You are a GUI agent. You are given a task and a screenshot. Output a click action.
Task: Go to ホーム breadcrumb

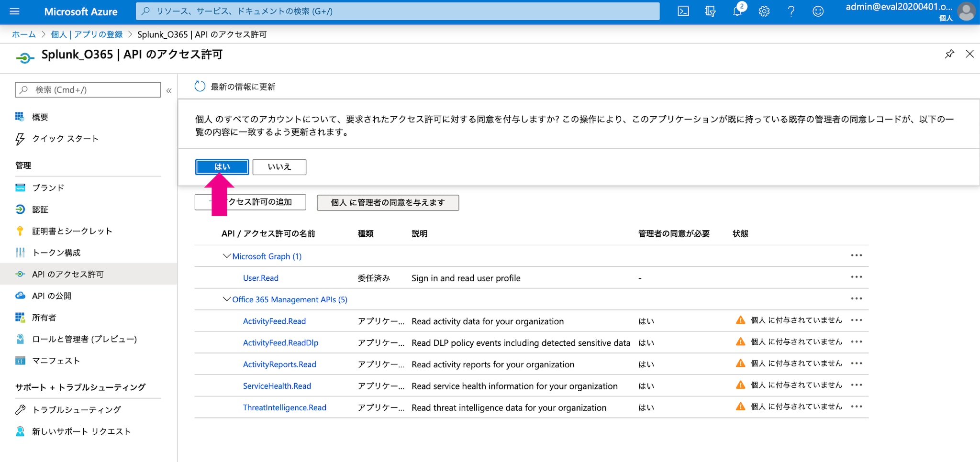click(x=24, y=34)
